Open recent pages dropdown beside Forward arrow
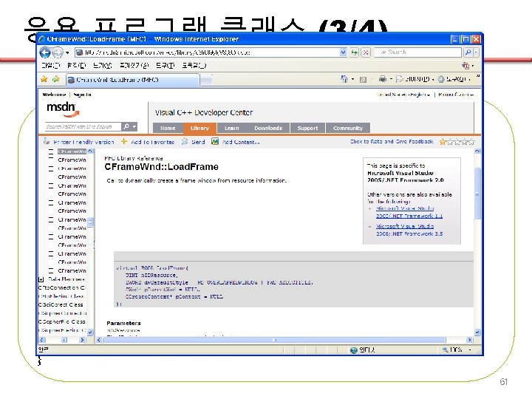Screen dimensions: 532x399 tap(67, 52)
